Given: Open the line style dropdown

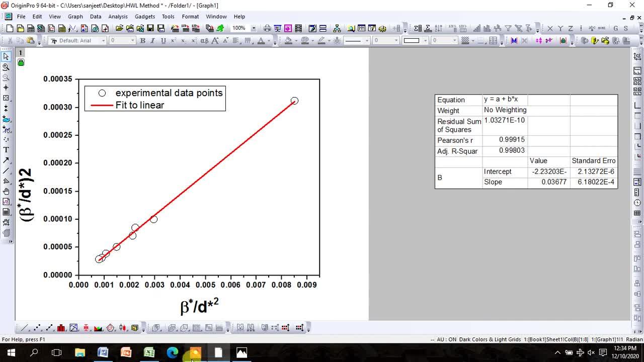Looking at the screenshot, I should pyautogui.click(x=367, y=40).
